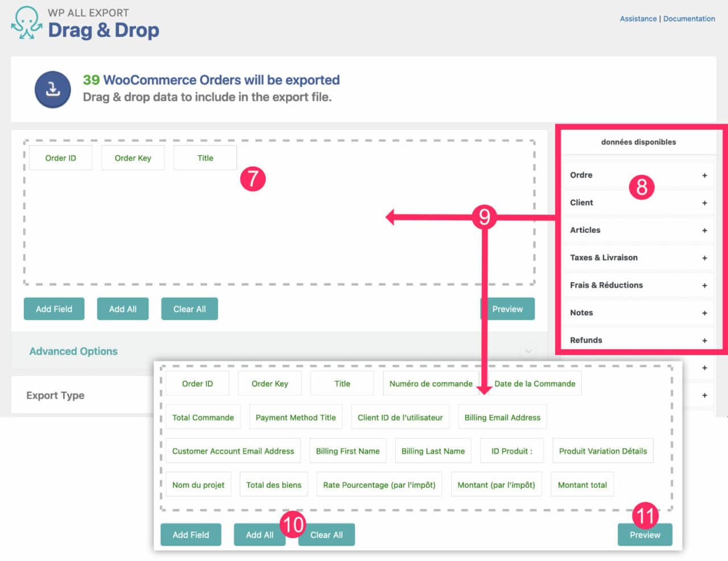Select the Billing Email Address field chip
728x561 pixels.
[x=502, y=417]
